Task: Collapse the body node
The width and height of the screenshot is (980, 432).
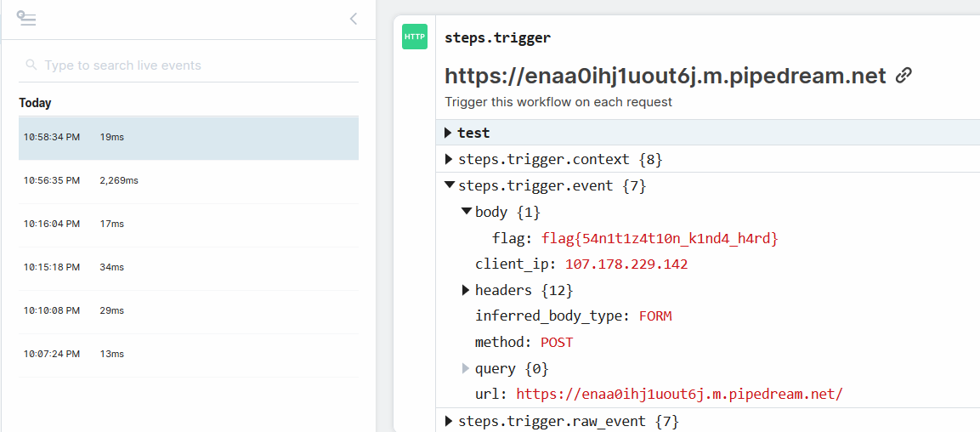Action: 466,212
